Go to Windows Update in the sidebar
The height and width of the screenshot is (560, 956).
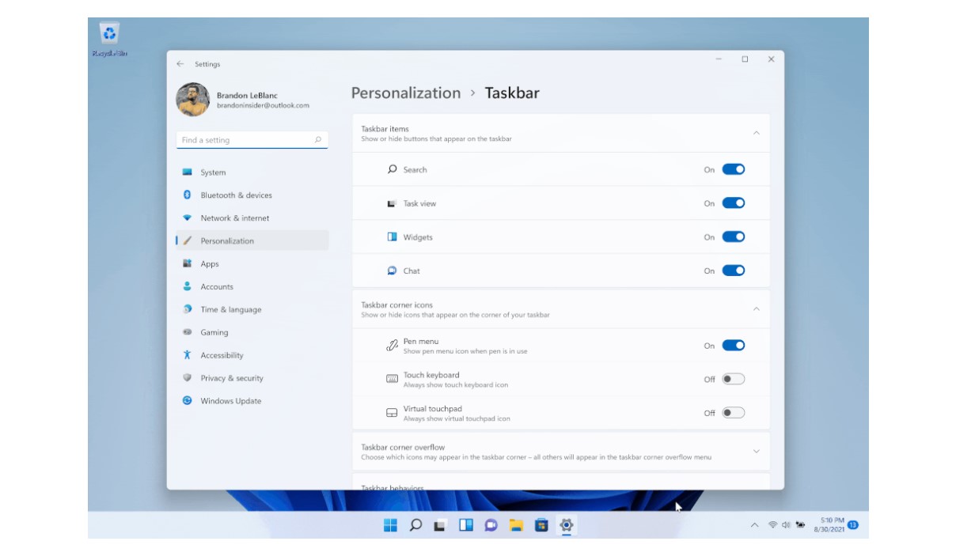(230, 401)
